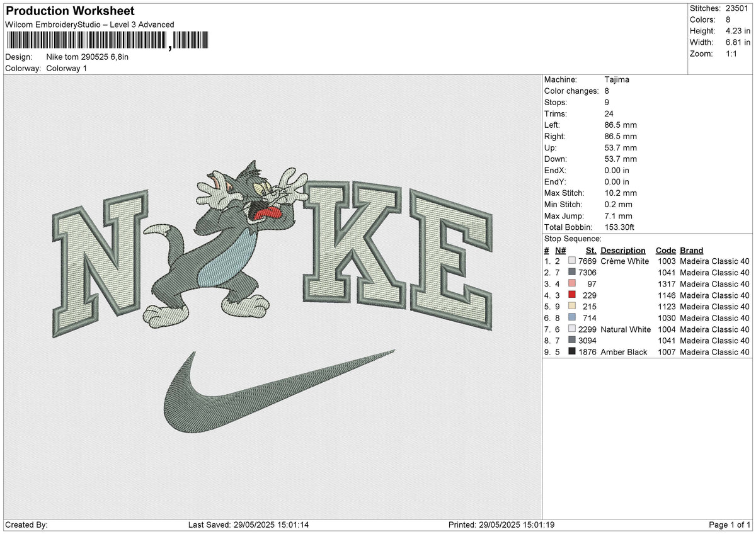The height and width of the screenshot is (534, 756).
Task: Click the design name 'Nike tom 290525 6,8in'
Action: (x=88, y=57)
